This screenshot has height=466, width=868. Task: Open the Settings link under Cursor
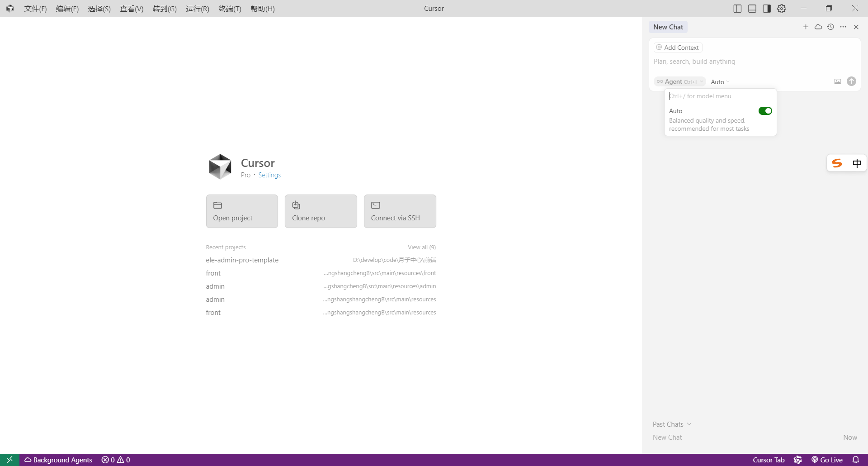(x=269, y=175)
